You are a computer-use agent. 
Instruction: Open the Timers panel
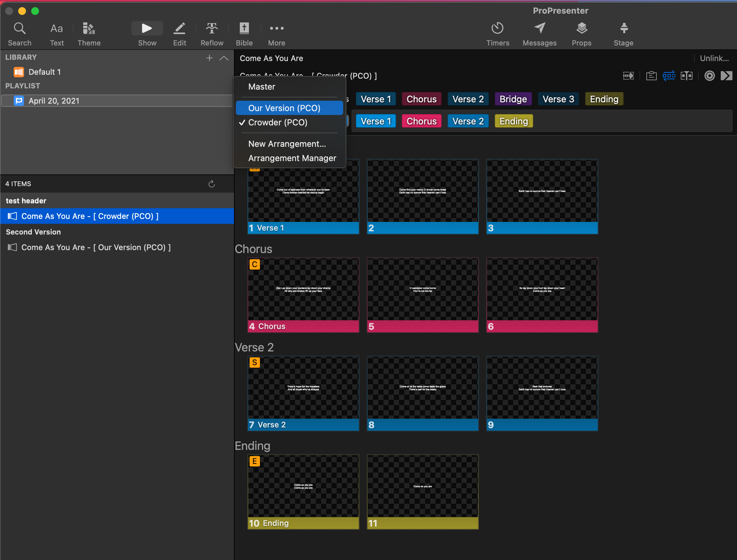coord(498,34)
